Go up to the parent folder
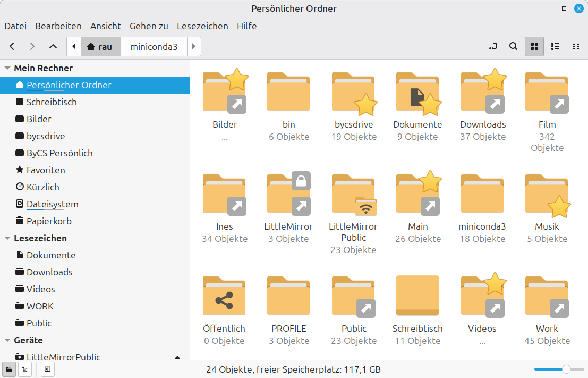The width and height of the screenshot is (588, 378). coord(53,46)
